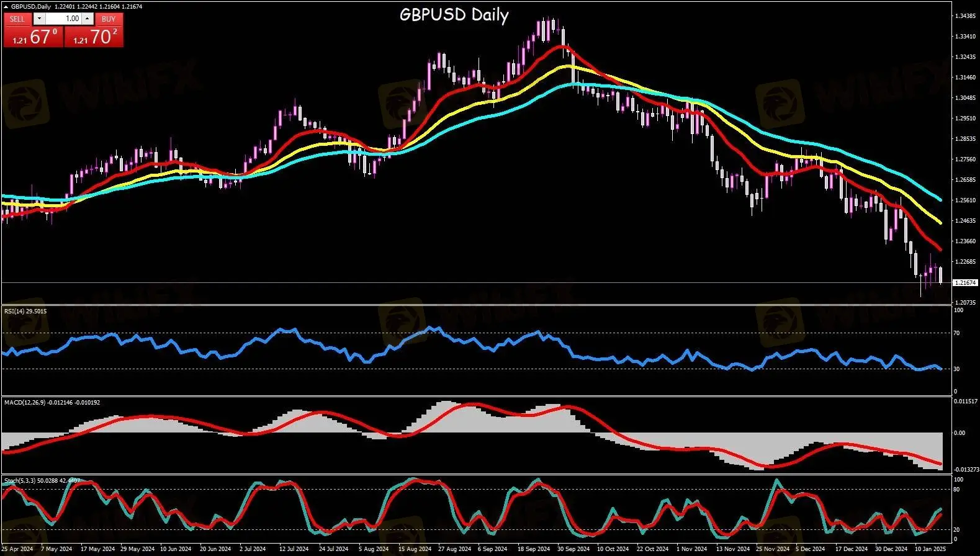Click the 25 Apr 2024 date marker
Viewport: 980px width, 556px height.
click(x=17, y=549)
